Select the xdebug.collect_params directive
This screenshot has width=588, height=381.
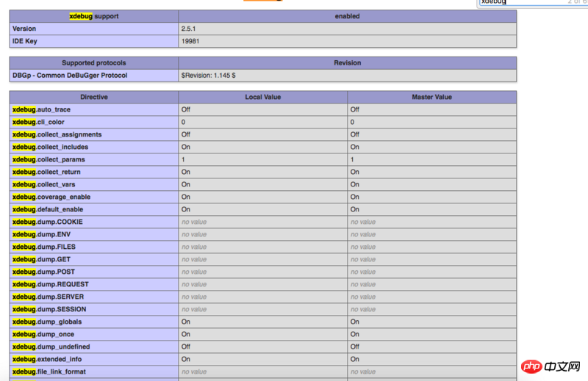pos(94,159)
